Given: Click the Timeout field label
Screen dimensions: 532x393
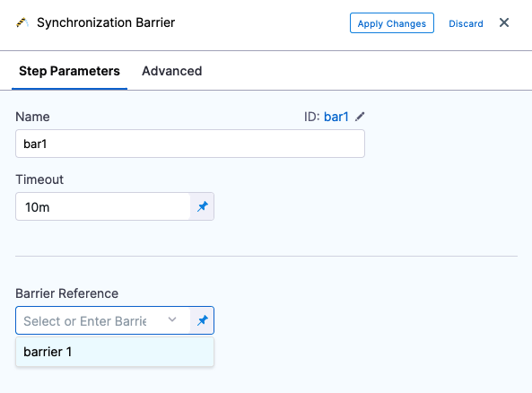Looking at the screenshot, I should click(x=39, y=179).
